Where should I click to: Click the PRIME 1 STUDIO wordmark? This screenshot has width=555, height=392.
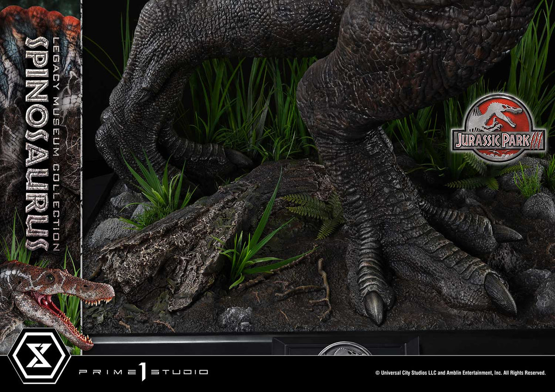pyautogui.click(x=143, y=372)
